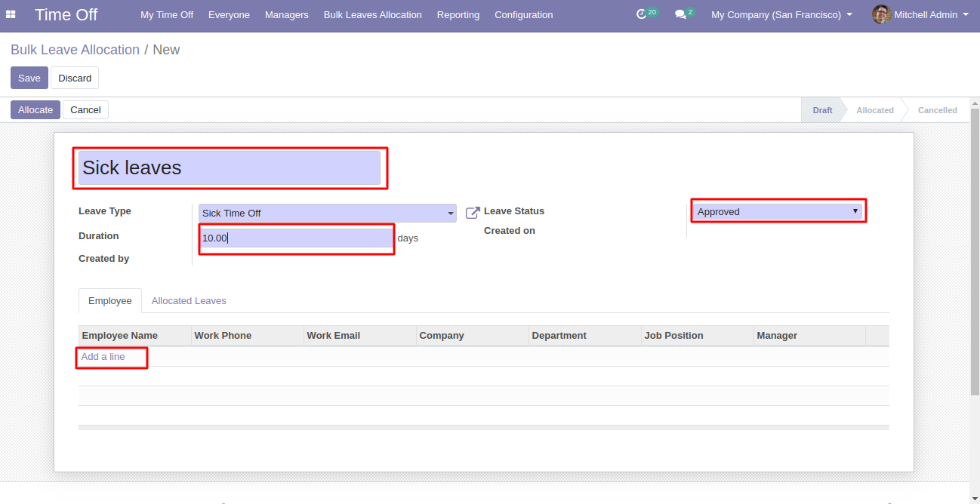This screenshot has width=980, height=504.
Task: Switch to Allocated Leaves tab
Action: (x=189, y=300)
